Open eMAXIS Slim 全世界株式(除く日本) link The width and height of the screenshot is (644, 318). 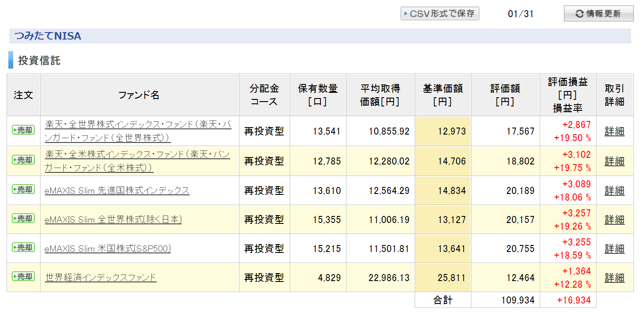[x=113, y=219]
